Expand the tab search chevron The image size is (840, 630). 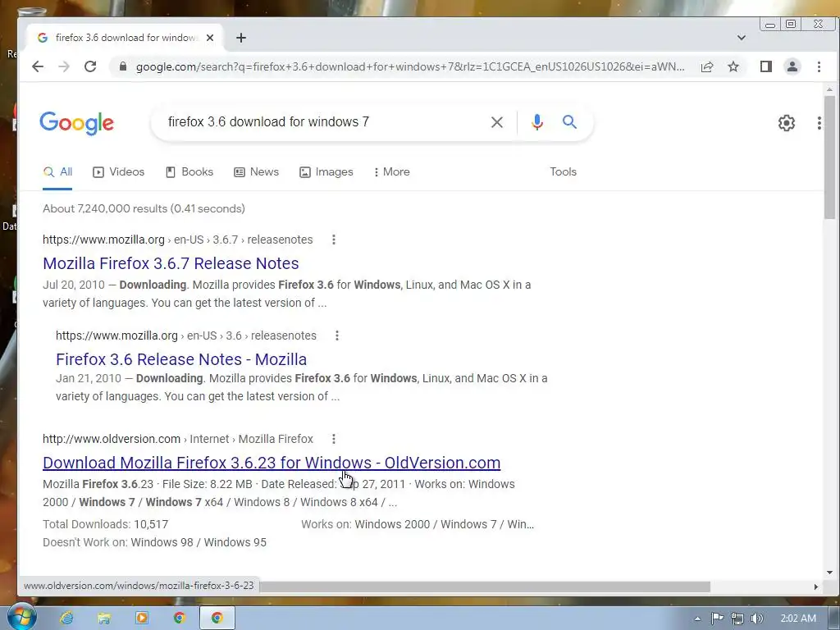coord(742,38)
